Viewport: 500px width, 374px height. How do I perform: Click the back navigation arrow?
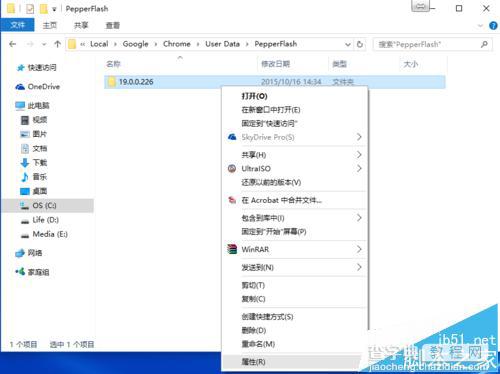coord(13,44)
